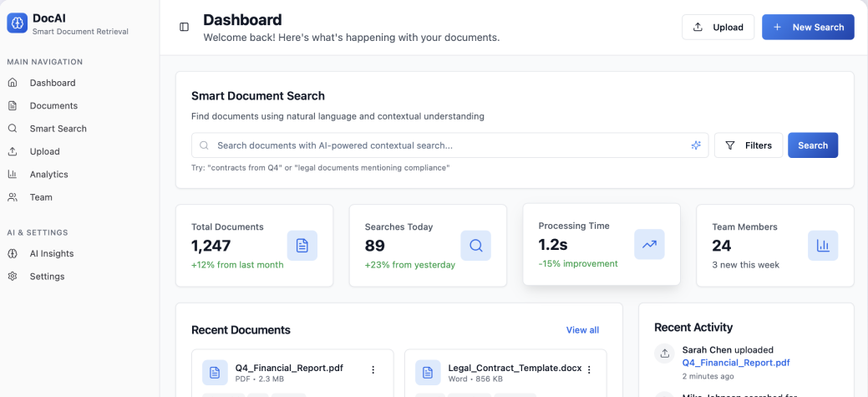This screenshot has height=397, width=868.
Task: Click the Processing Time trend icon
Action: point(649,244)
